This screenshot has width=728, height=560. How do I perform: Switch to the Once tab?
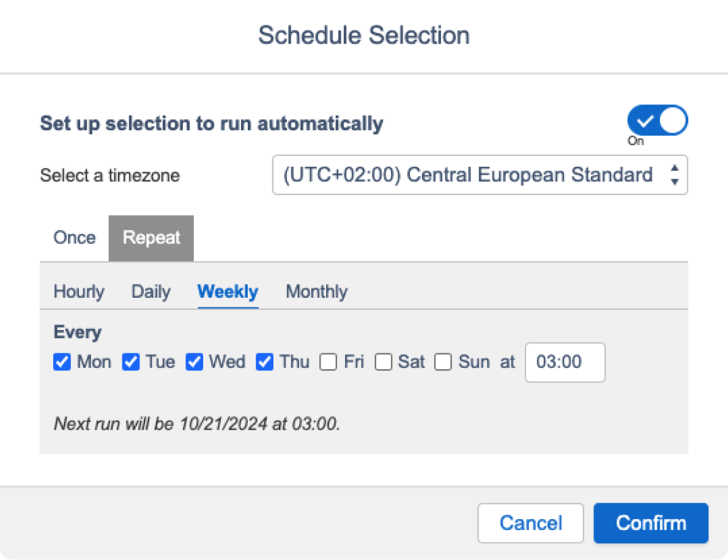pos(75,238)
